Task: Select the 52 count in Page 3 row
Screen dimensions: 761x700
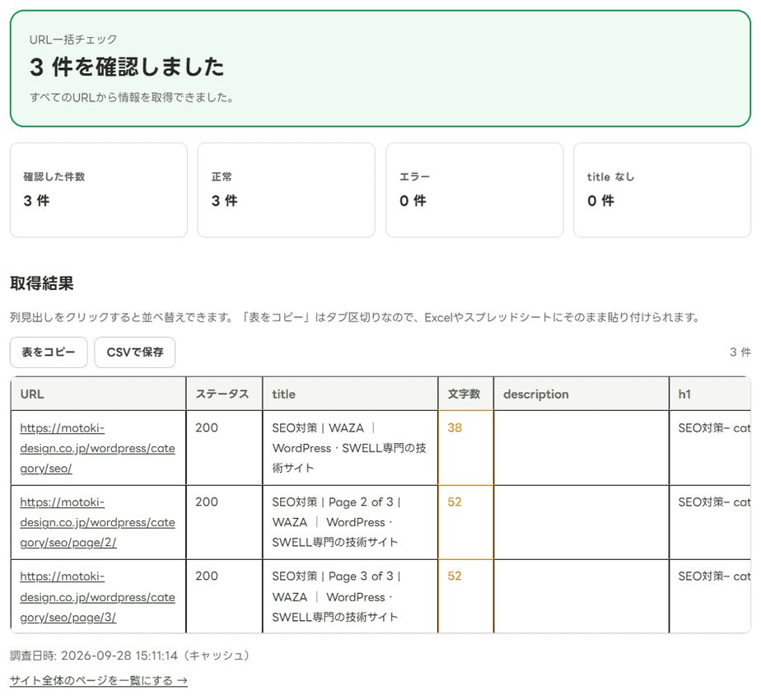Action: coord(465,596)
